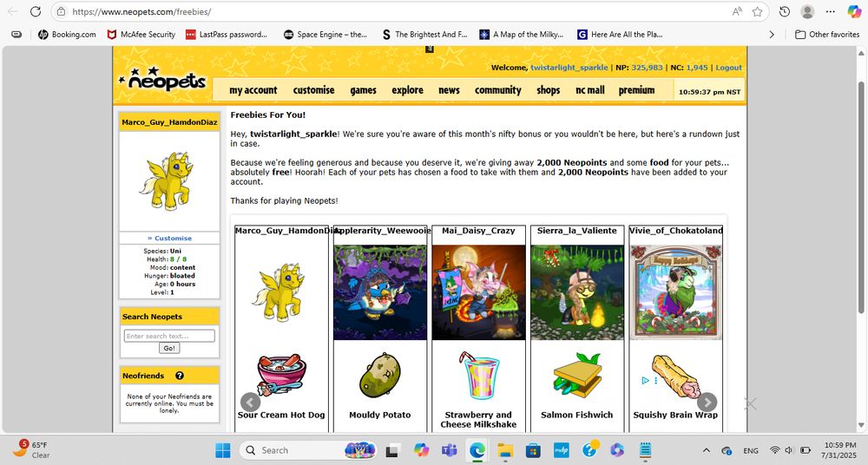This screenshot has height=465, width=868.
Task: Open LastPass password bookmark
Action: (x=227, y=35)
